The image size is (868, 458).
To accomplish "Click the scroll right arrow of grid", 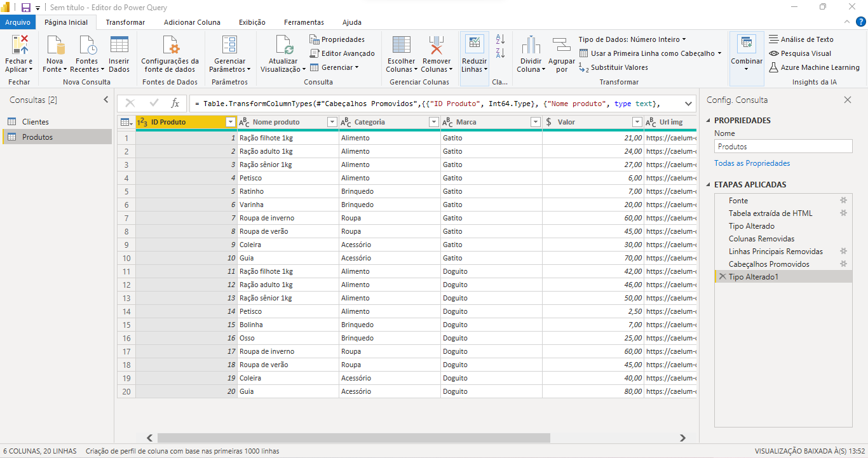I will point(682,438).
